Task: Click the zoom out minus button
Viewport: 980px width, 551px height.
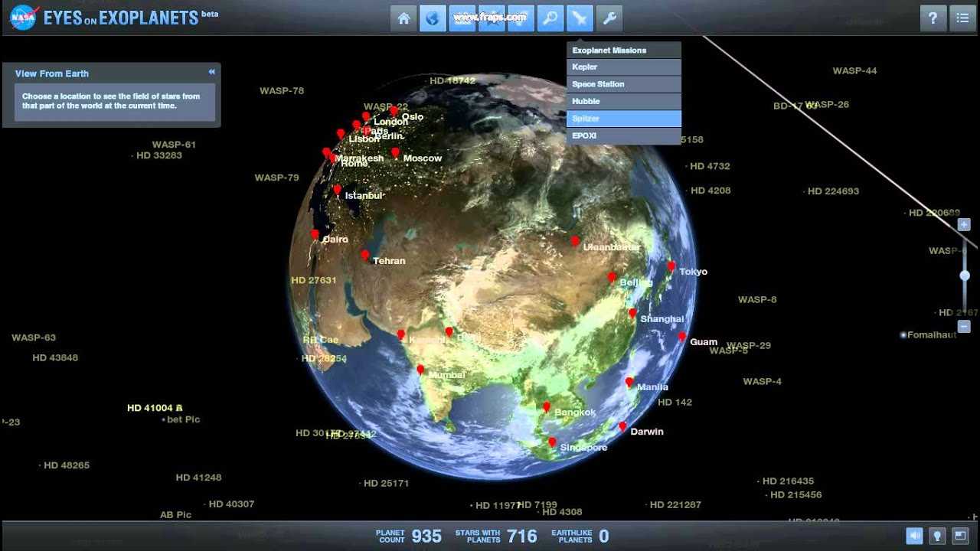Action: tap(965, 327)
